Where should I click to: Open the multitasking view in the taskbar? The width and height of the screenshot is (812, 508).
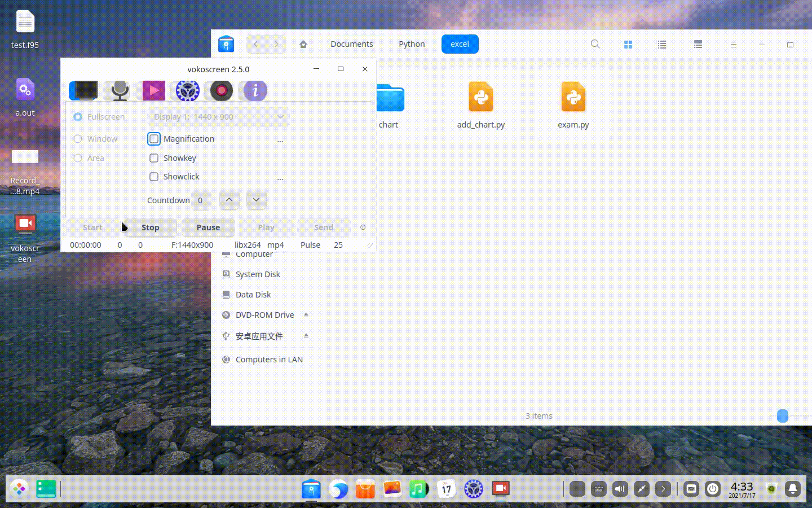coord(46,489)
